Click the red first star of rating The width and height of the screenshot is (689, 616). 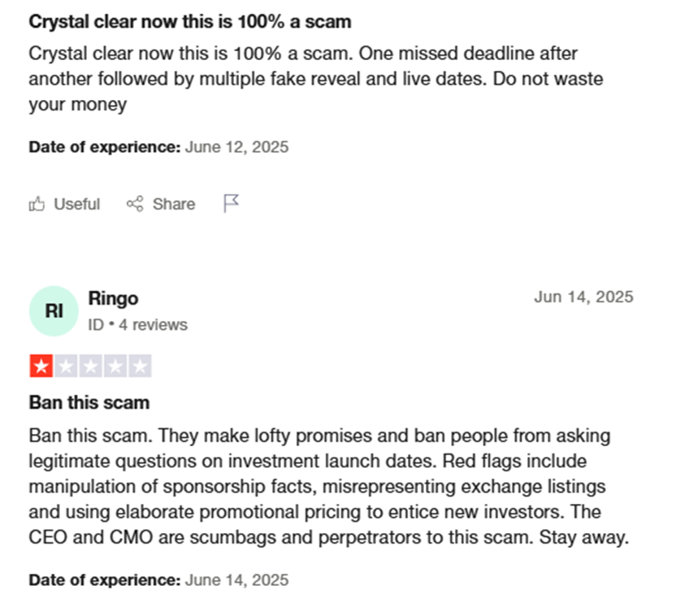41,366
